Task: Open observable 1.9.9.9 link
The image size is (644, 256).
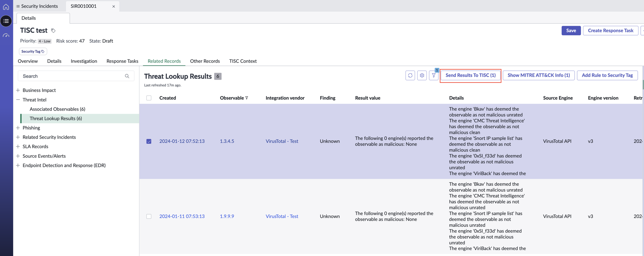Action: [x=227, y=216]
